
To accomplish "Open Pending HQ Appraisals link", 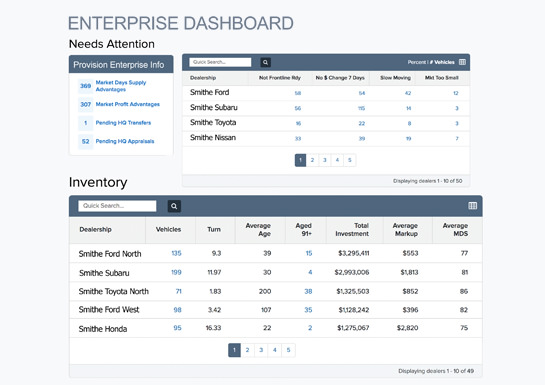I will 125,141.
